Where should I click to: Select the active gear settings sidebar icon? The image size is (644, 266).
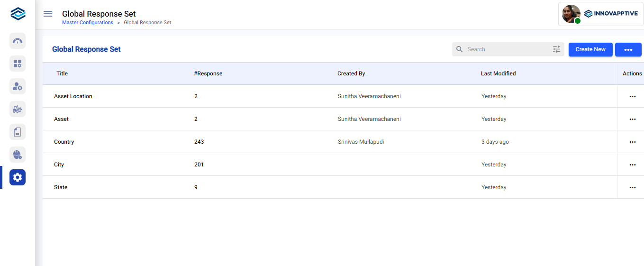(x=18, y=177)
